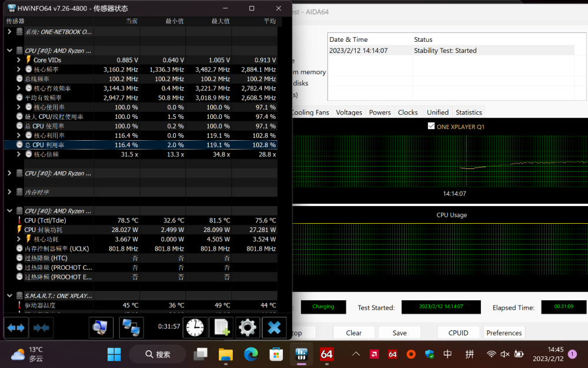588x368 pixels.
Task: Expand the 核心功耗 row
Action: tap(19, 239)
